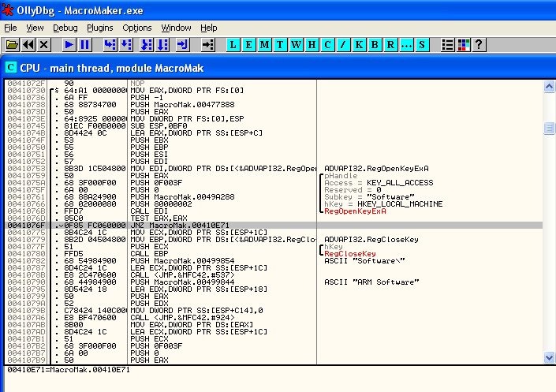556x392 pixels.
Task: Click the disassembly scrollbar thumb
Action: pyautogui.click(x=549, y=128)
